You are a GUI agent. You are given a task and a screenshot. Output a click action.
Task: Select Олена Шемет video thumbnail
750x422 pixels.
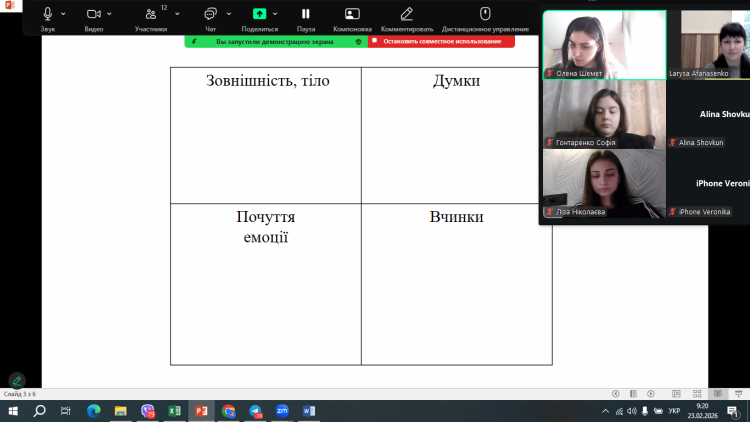coord(604,44)
